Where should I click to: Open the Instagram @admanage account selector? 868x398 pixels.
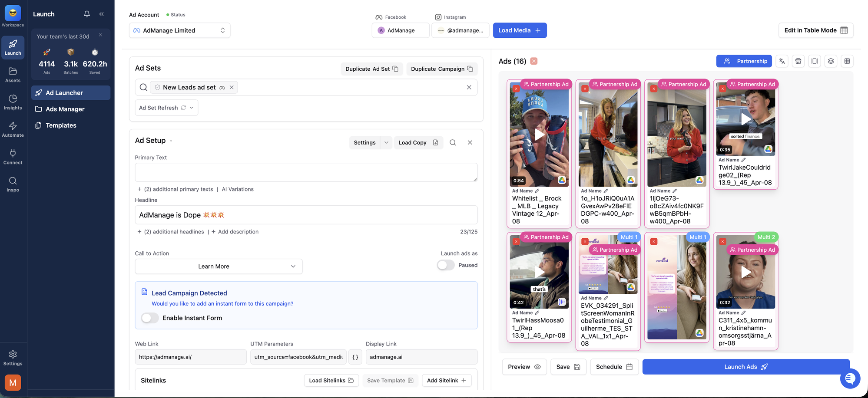click(461, 30)
